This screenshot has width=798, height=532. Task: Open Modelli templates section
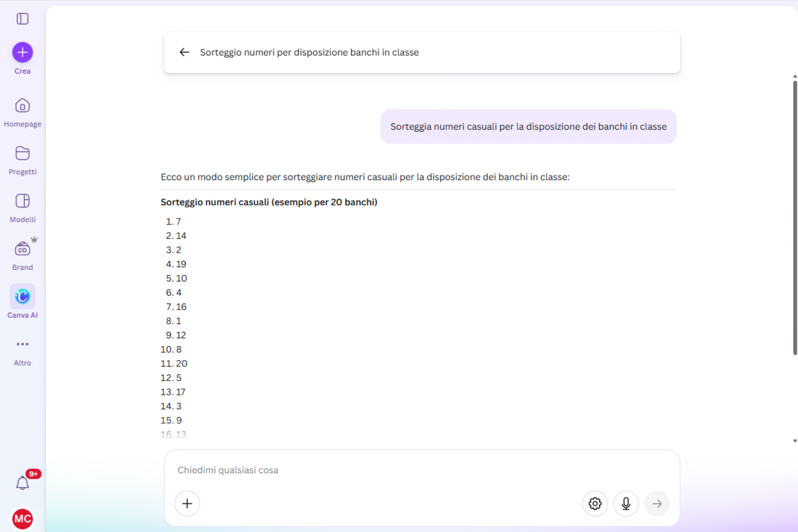point(22,208)
